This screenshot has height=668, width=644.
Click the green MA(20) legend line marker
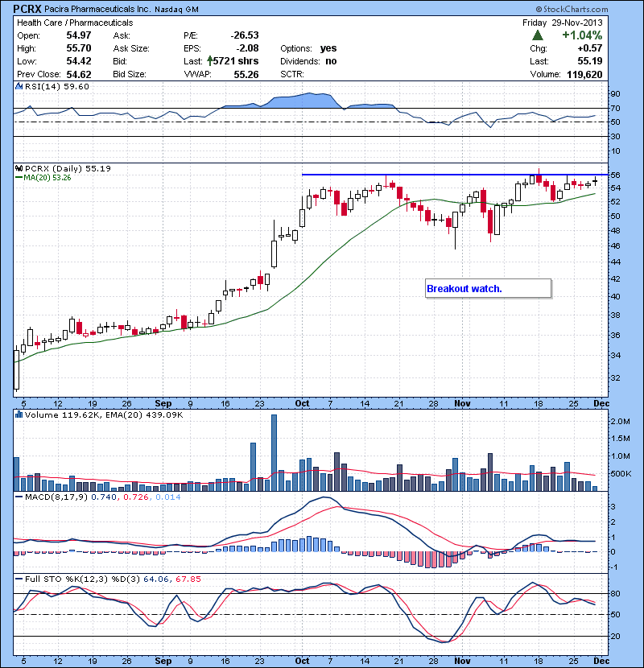(x=19, y=177)
